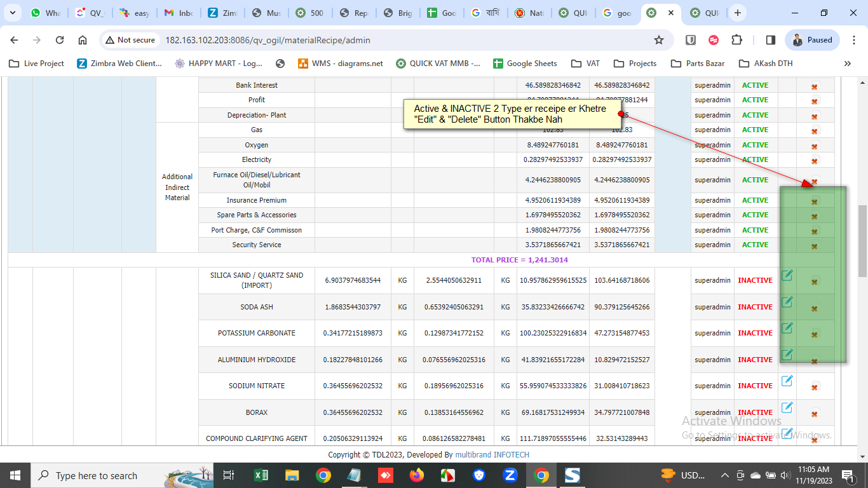
Task: Open Excel from the Windows taskbar
Action: pyautogui.click(x=261, y=475)
